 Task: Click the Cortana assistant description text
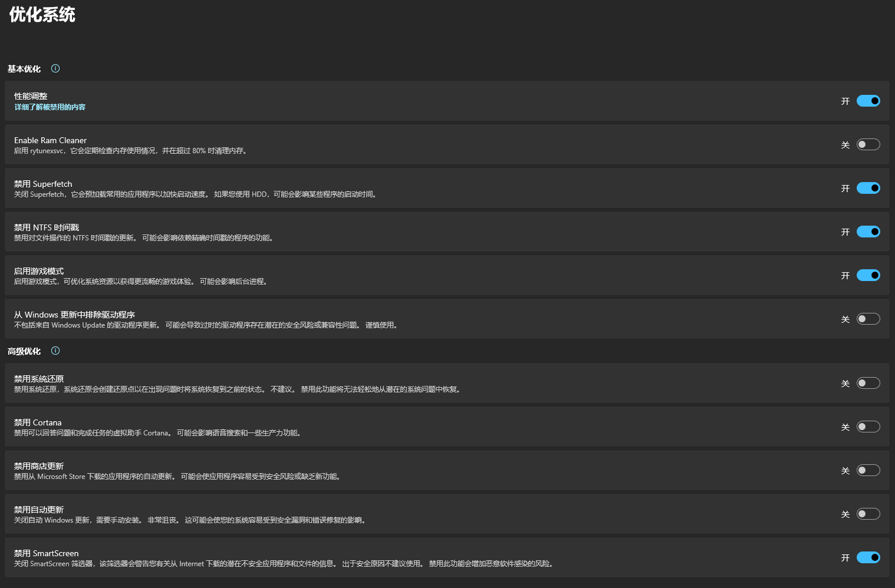pos(159,433)
